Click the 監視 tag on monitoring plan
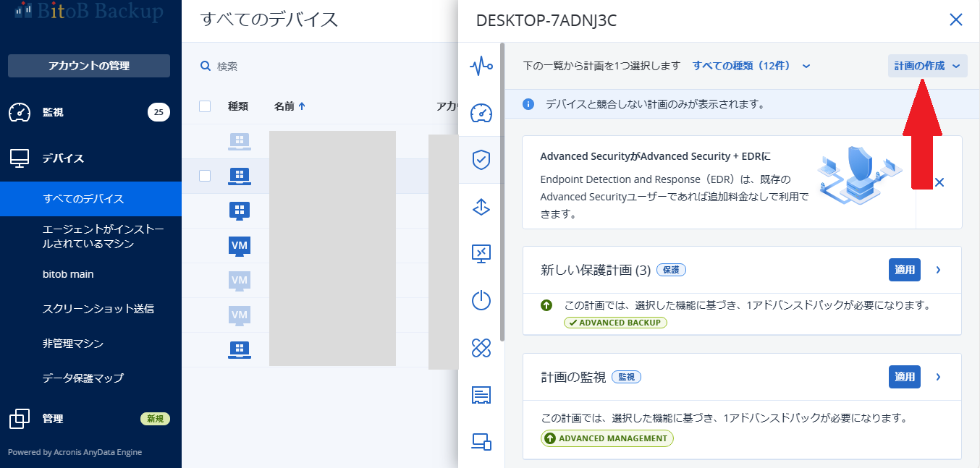The height and width of the screenshot is (468, 980). click(626, 377)
